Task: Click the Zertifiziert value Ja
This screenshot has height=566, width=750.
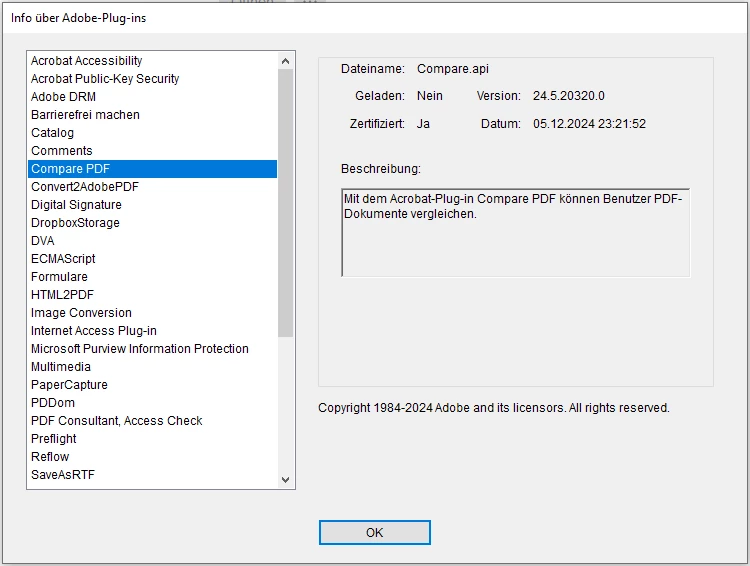Action: pos(423,124)
